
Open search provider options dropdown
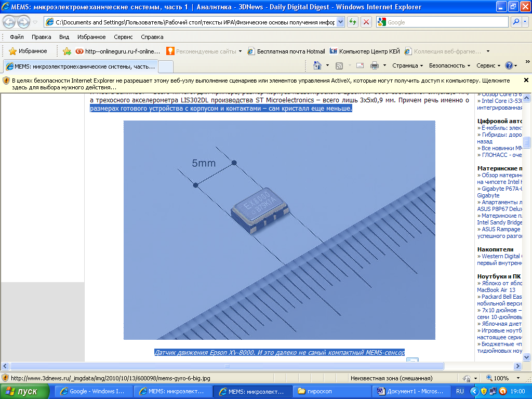[x=525, y=22]
